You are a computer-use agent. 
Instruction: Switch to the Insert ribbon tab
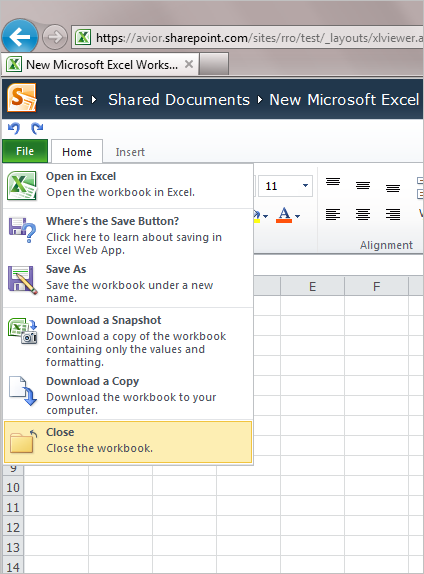pyautogui.click(x=130, y=152)
